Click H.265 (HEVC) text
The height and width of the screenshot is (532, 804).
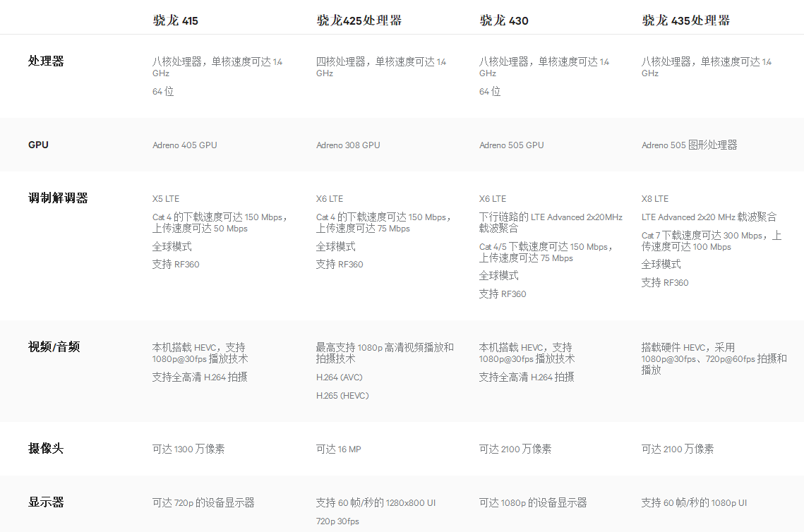pyautogui.click(x=342, y=396)
